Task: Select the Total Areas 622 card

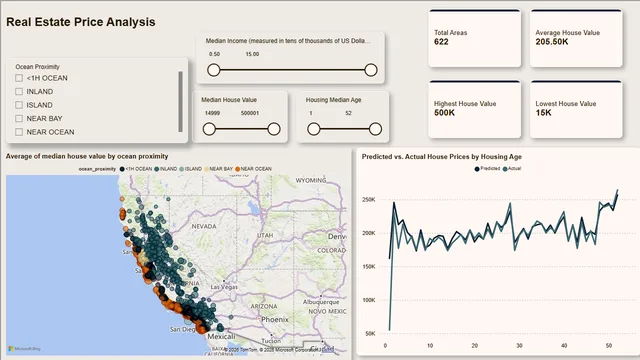Action: point(475,38)
